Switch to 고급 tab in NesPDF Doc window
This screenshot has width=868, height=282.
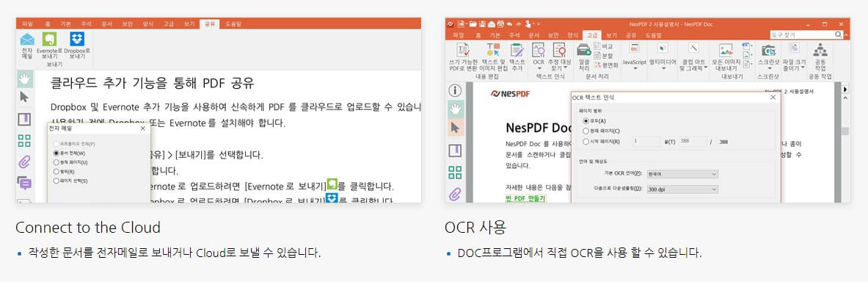tap(592, 35)
